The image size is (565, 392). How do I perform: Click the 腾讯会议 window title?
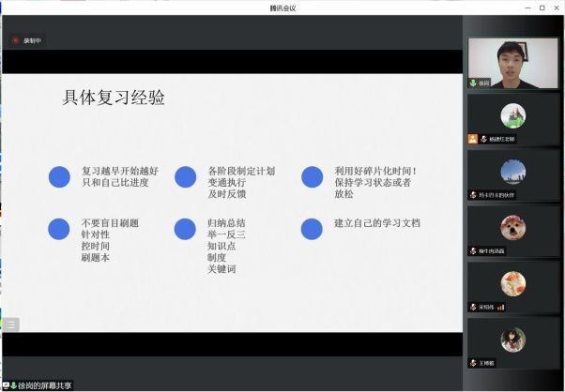[x=282, y=8]
